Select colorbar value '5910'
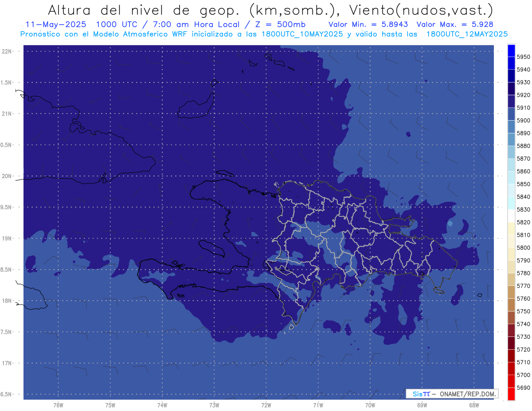 (x=523, y=108)
